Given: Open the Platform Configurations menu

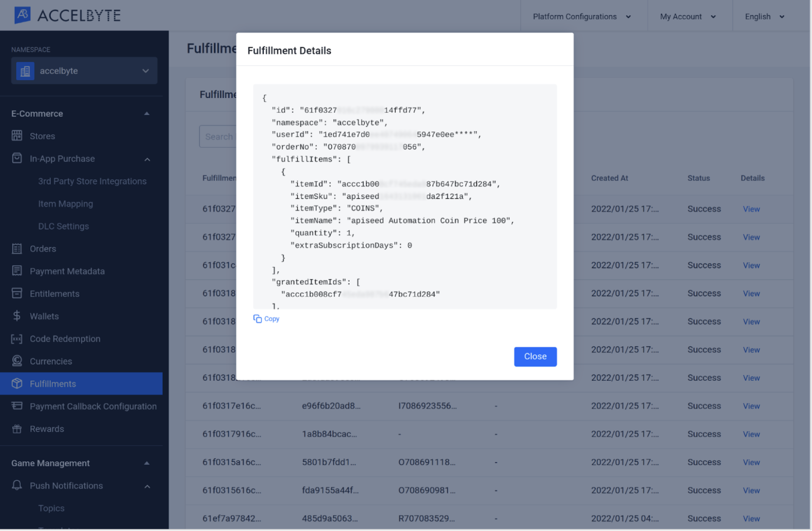Looking at the screenshot, I should click(582, 16).
